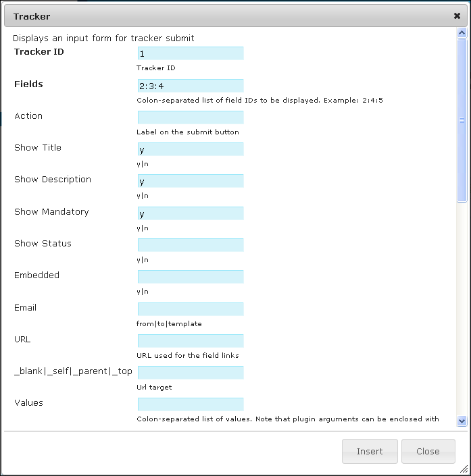471x476 pixels.
Task: Click the bold Tracker ID label
Action: (39, 51)
